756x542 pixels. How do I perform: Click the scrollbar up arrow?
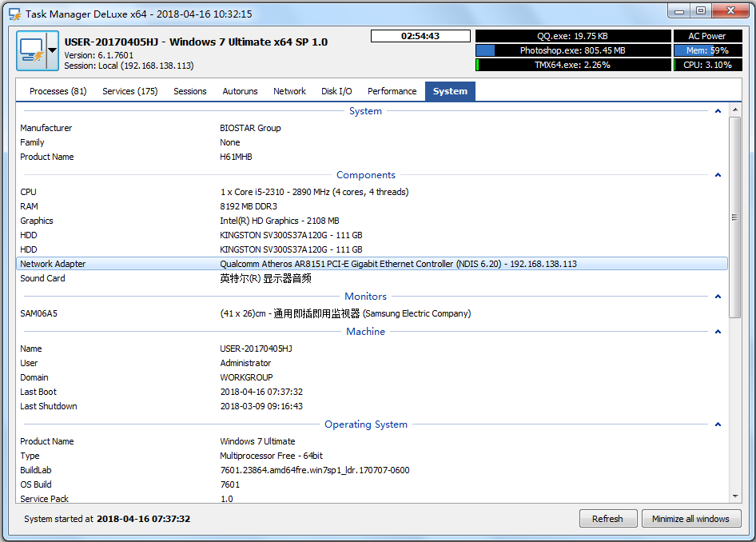click(x=735, y=110)
